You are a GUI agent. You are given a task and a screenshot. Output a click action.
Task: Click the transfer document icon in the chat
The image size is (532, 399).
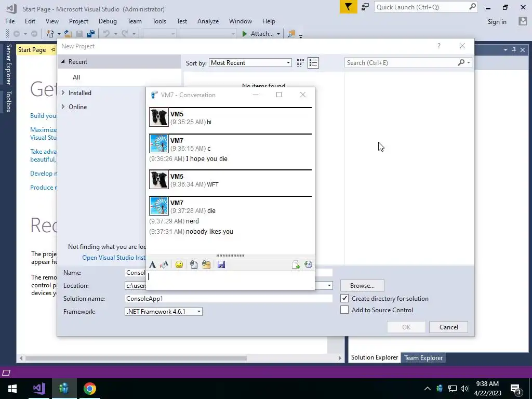tap(296, 264)
